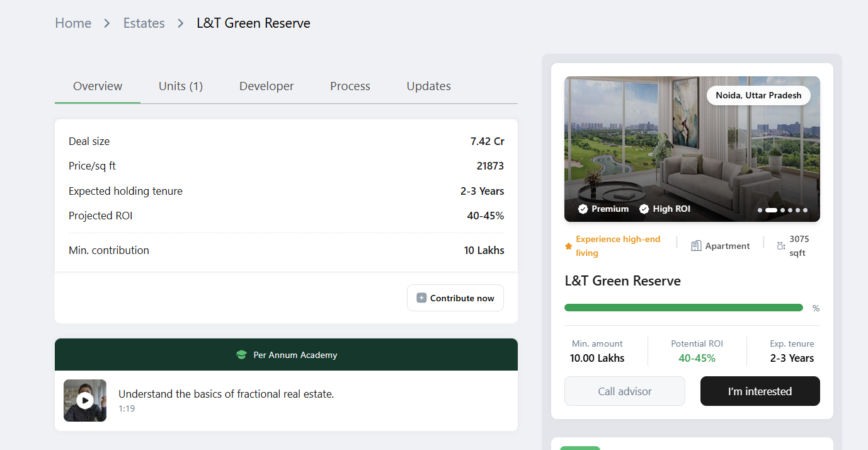Click the I'm interested button
The image size is (868, 450).
pos(760,391)
